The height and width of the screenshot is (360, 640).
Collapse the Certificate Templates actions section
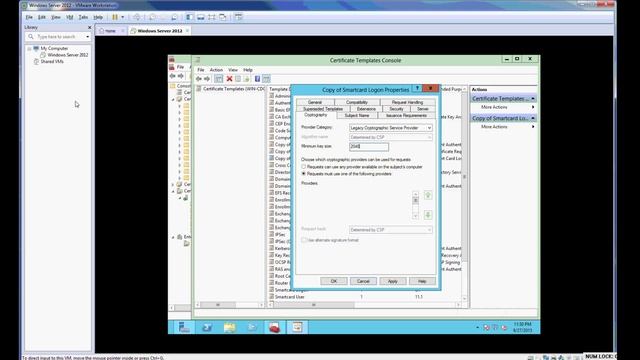point(533,99)
